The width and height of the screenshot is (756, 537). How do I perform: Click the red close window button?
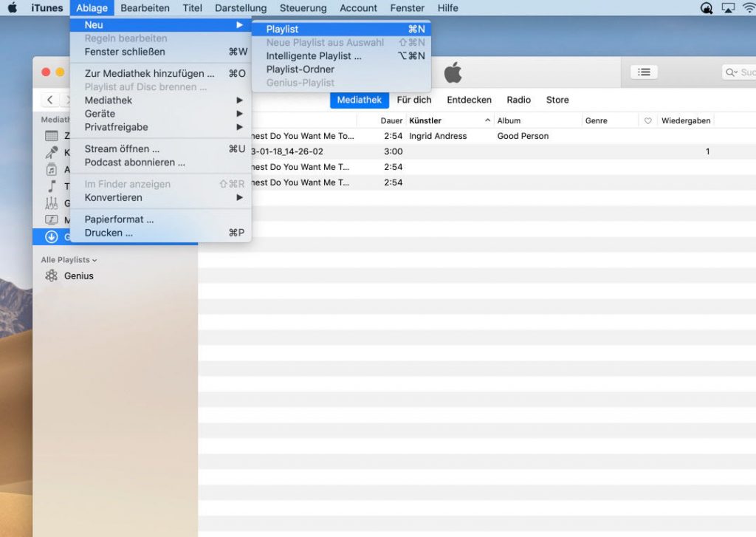[x=46, y=72]
